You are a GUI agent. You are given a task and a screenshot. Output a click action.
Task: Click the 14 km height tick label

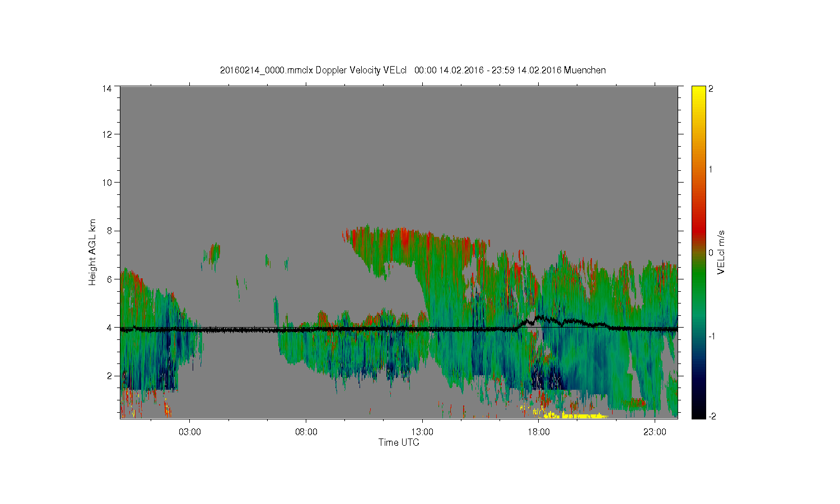point(107,88)
